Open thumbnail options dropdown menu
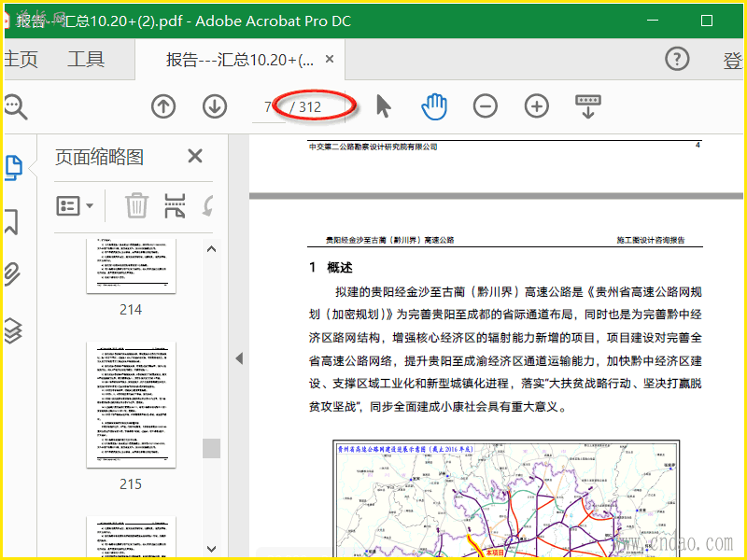Viewport: 747px width, 560px height. point(75,205)
